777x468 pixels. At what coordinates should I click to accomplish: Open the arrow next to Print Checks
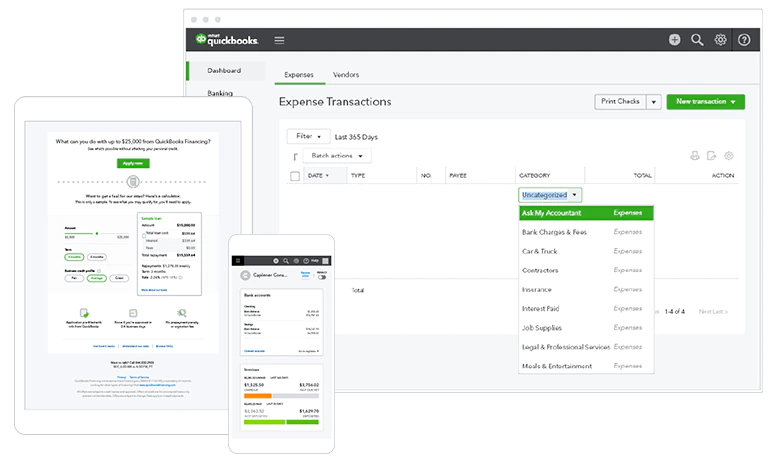[654, 102]
